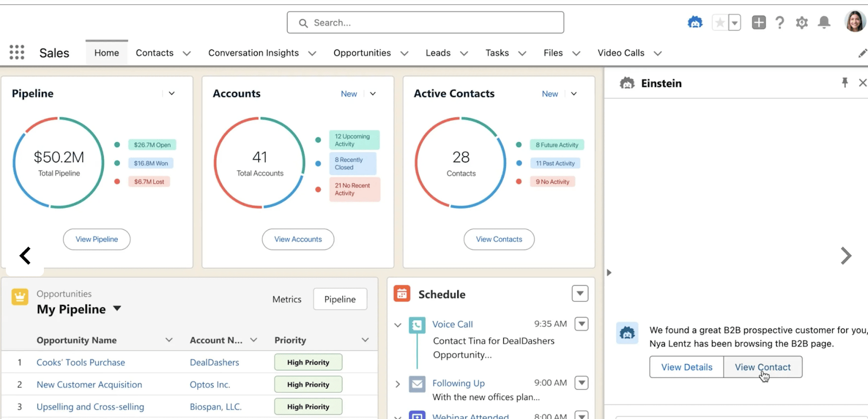Collapse the Einstein panel with the side triangle

(609, 272)
